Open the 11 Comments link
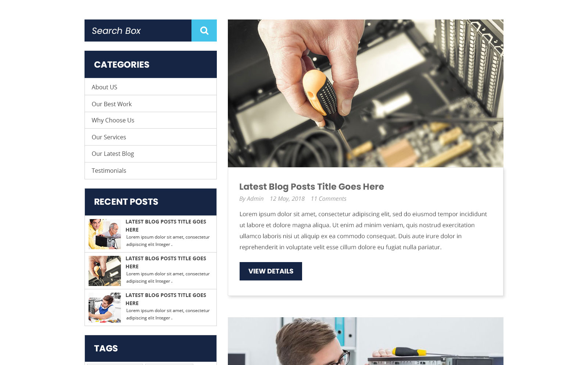The height and width of the screenshot is (365, 588). point(329,198)
